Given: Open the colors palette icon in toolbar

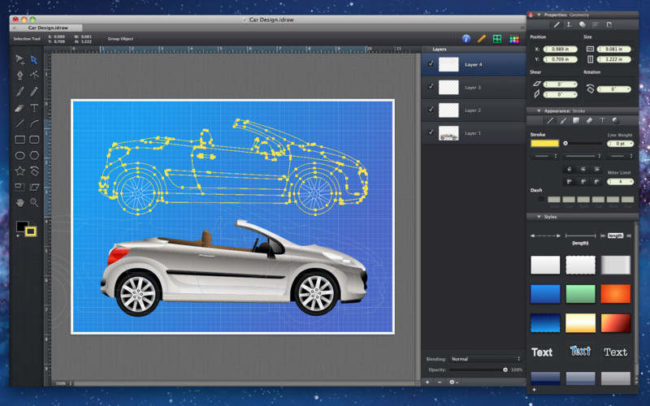Looking at the screenshot, I should tap(513, 38).
